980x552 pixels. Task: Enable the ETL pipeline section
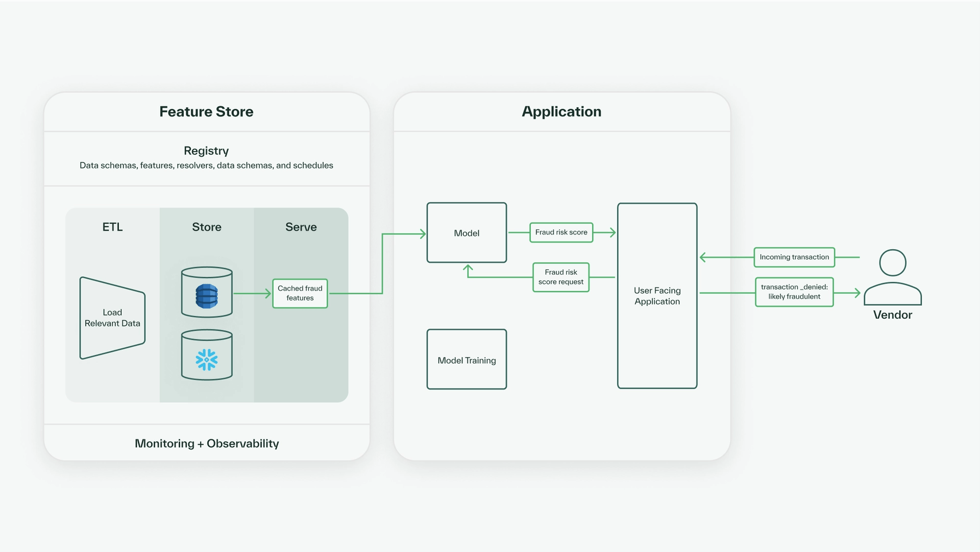112,227
